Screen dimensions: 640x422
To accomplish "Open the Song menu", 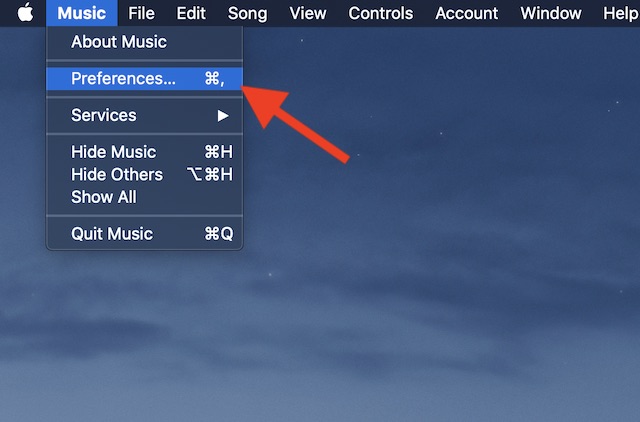I will 247,13.
